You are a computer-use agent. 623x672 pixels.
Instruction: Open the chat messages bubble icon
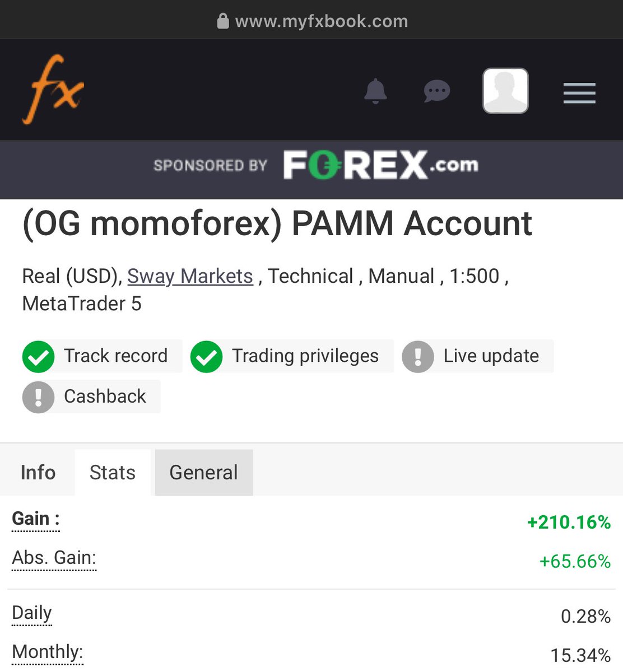pos(437,91)
